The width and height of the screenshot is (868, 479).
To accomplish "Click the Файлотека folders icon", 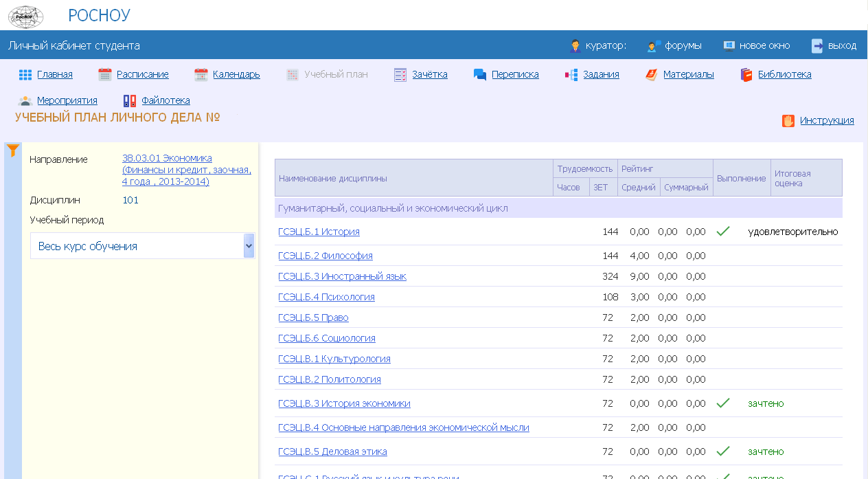I will (130, 101).
